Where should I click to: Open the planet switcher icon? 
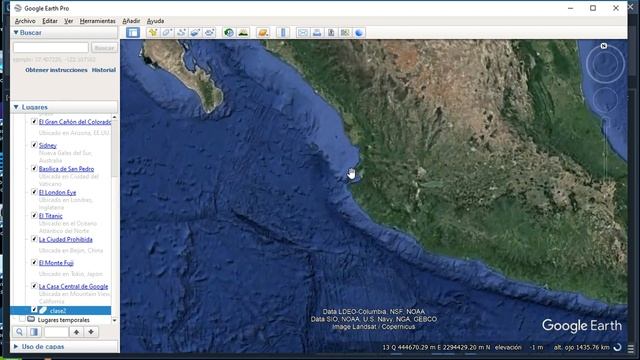(263, 33)
